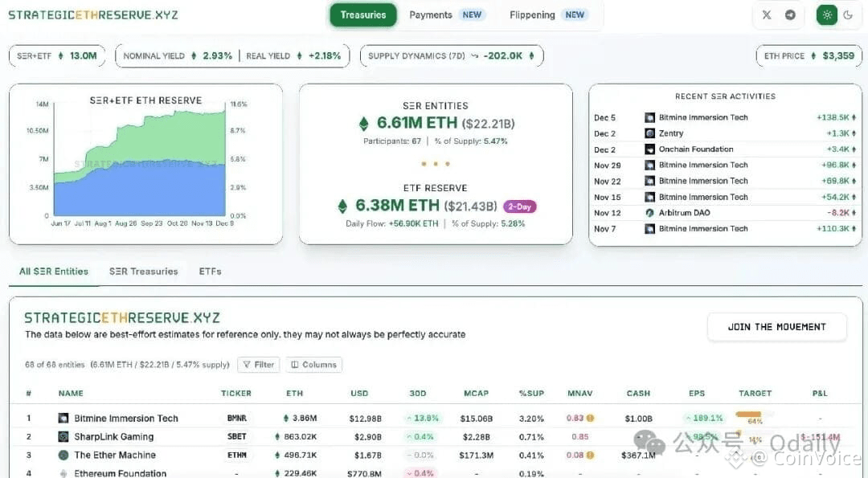Click Bitmine's target progress bar
The image size is (868, 478).
[754, 414]
